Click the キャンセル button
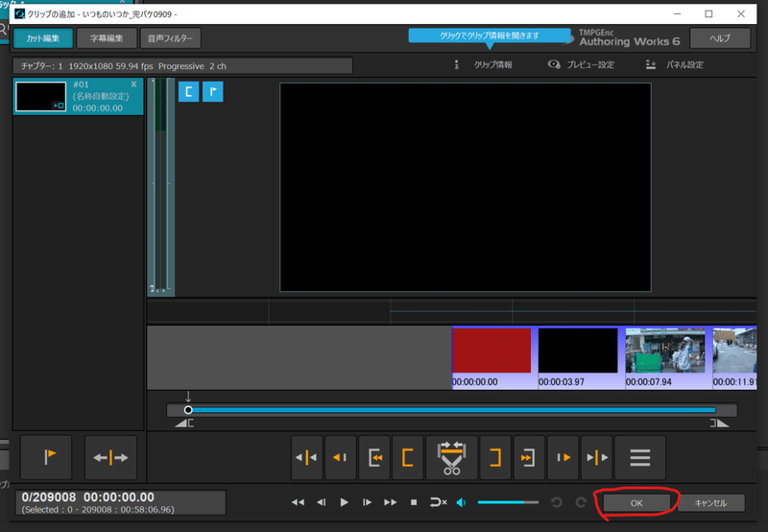 click(x=710, y=503)
